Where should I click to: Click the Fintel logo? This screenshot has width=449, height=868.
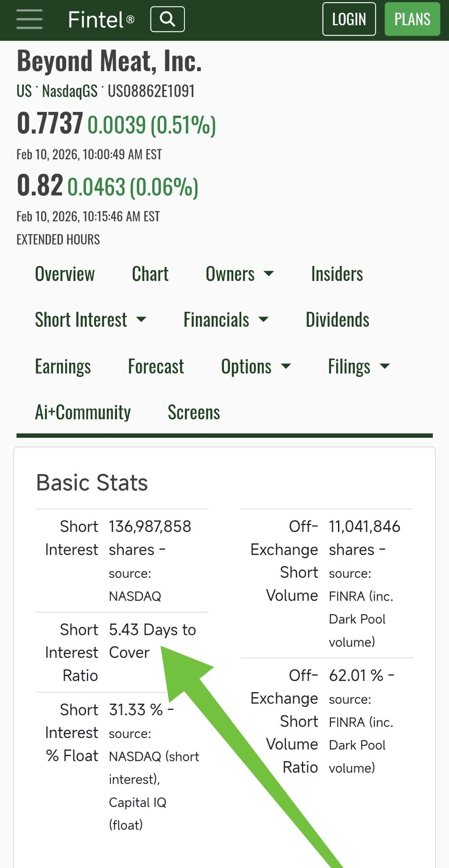point(101,19)
